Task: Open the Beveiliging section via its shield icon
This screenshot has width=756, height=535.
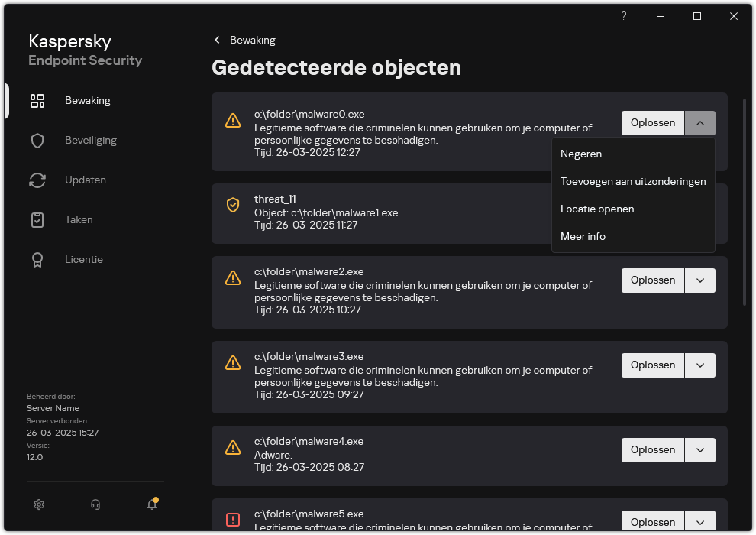Action: tap(37, 140)
